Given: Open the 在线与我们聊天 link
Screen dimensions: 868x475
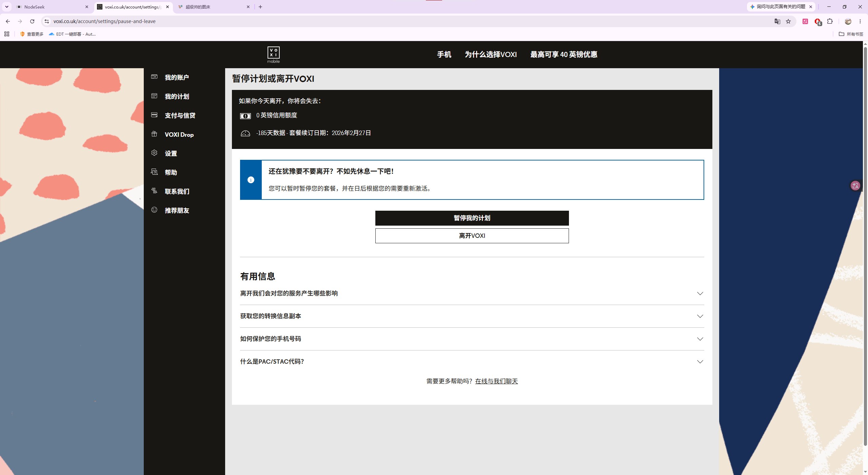Looking at the screenshot, I should coord(496,381).
